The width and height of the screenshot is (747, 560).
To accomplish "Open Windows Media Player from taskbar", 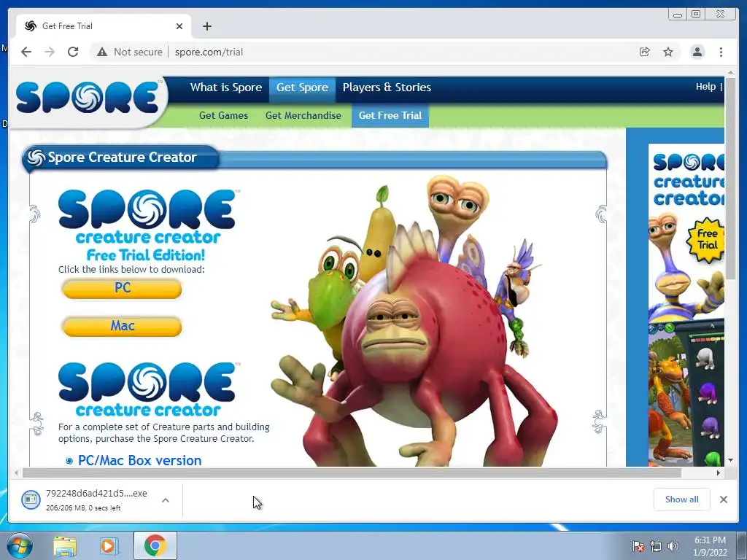I will point(109,545).
